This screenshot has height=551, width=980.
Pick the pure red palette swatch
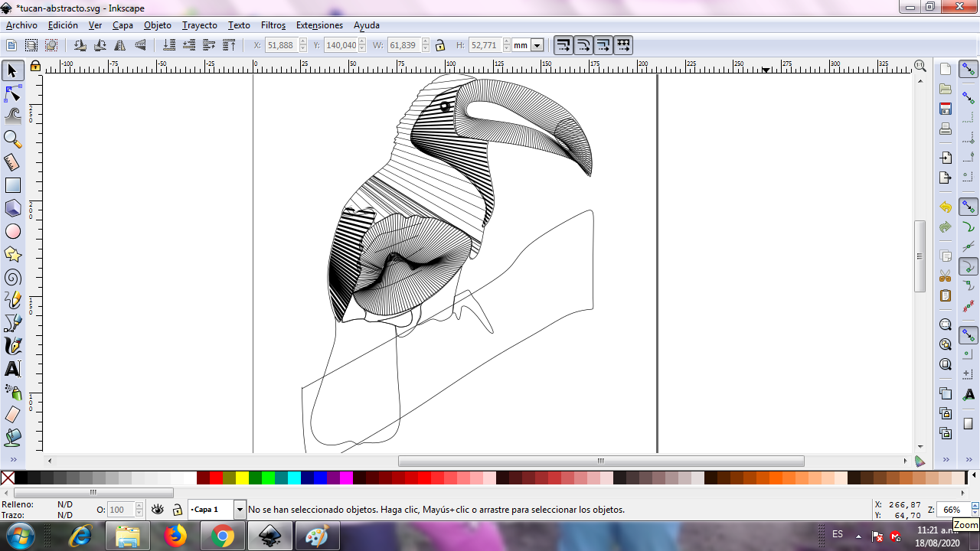216,478
